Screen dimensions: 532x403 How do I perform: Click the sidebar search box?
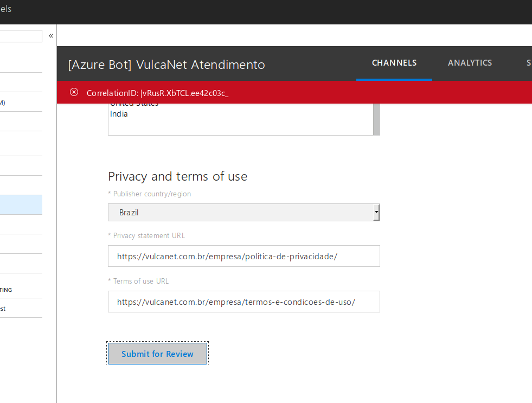[21, 36]
